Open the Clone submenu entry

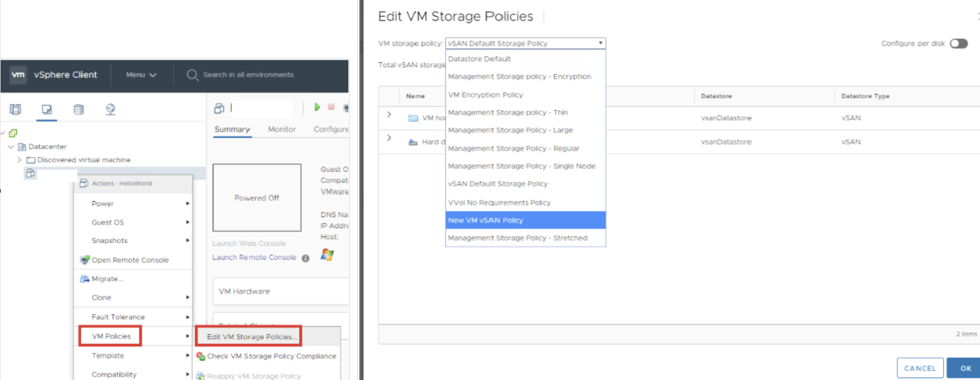(101, 298)
